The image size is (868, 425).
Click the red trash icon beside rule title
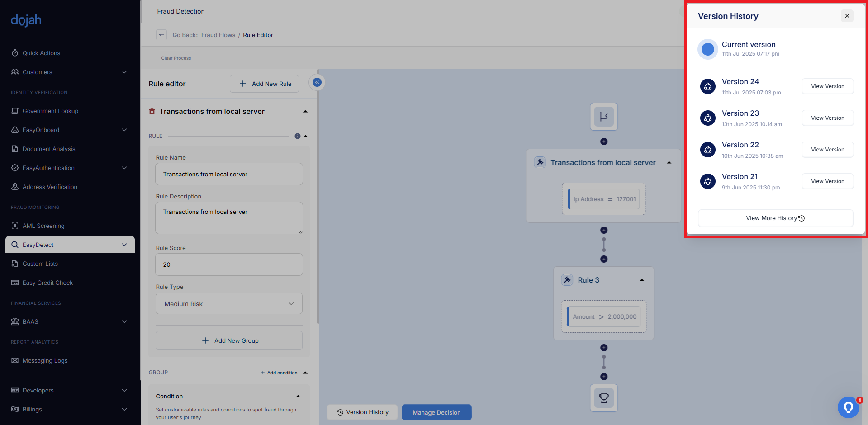[x=152, y=111]
